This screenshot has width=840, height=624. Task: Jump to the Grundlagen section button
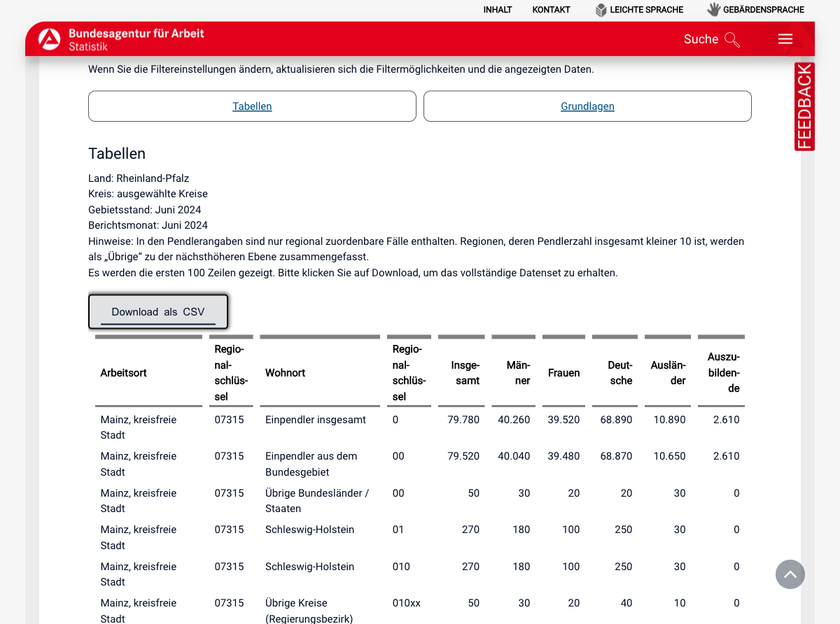pyautogui.click(x=587, y=106)
